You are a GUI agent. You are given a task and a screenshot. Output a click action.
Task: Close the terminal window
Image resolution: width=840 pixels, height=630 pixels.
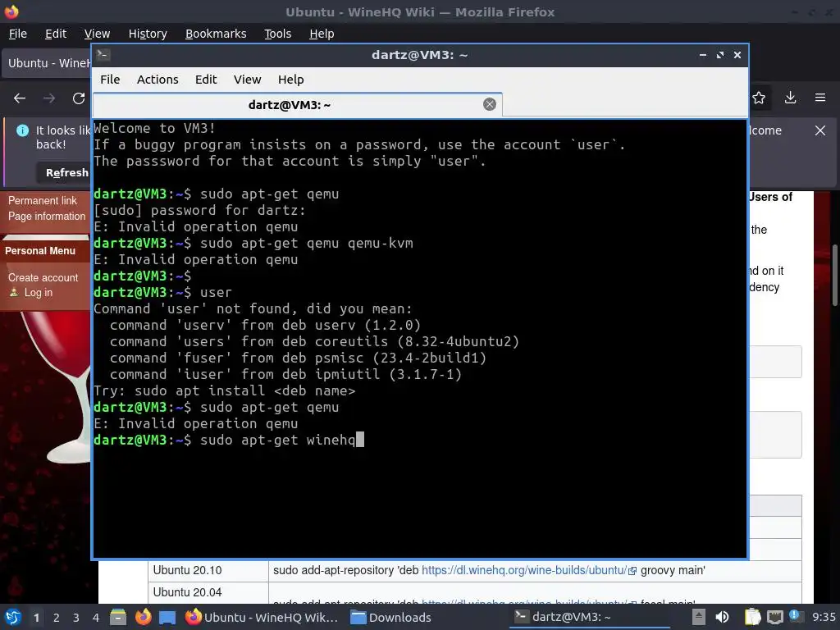coord(737,55)
